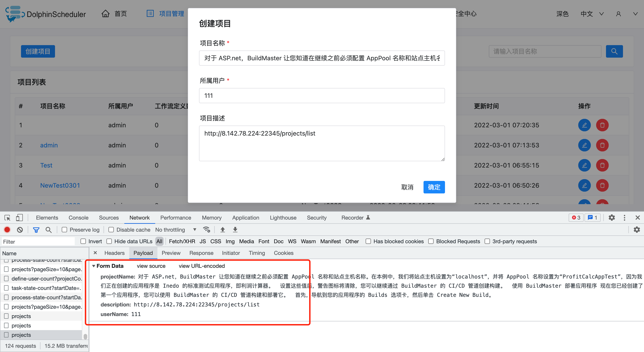This screenshot has width=644, height=352.
Task: Start recording network log
Action: (7, 230)
